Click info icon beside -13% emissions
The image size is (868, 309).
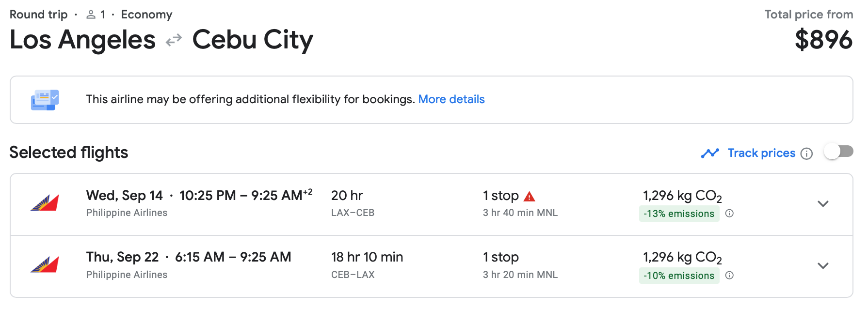click(x=729, y=214)
